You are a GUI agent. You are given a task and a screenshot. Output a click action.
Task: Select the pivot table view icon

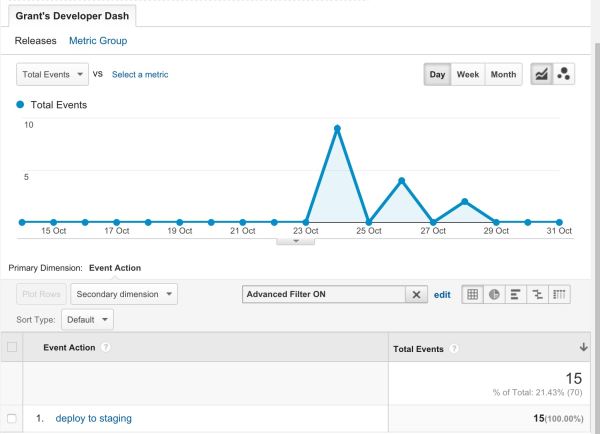pyautogui.click(x=559, y=294)
